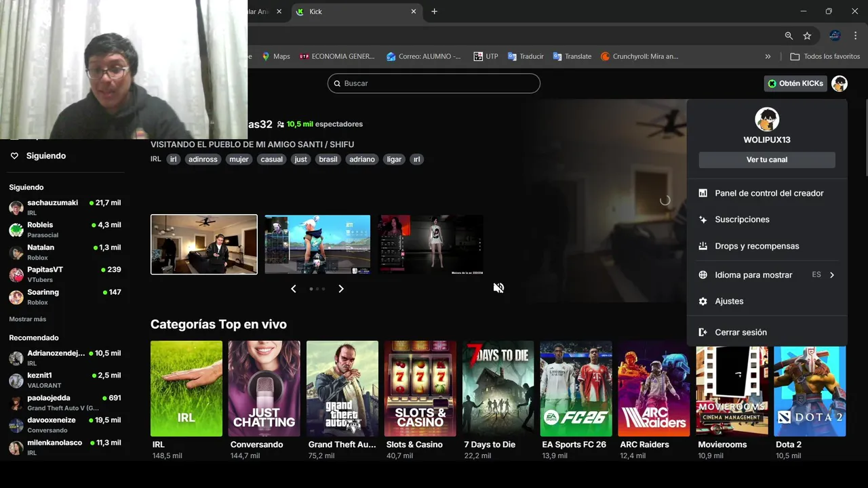Open the Crunchyroll bookmark
Image resolution: width=868 pixels, height=488 pixels.
(639, 56)
